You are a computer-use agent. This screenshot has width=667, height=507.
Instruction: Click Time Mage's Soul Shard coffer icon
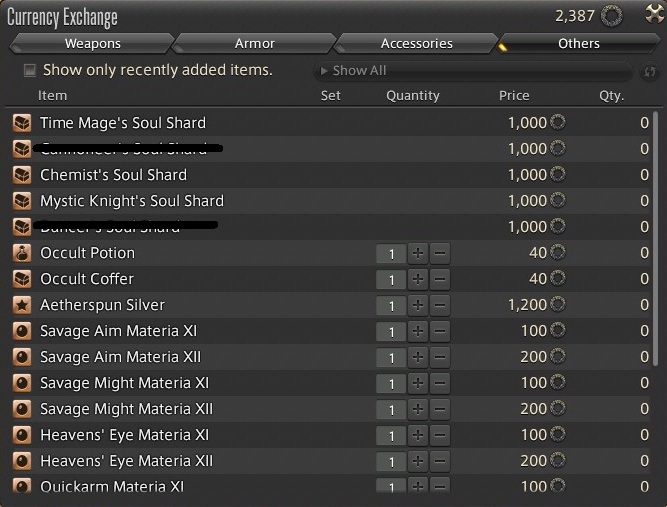22,123
